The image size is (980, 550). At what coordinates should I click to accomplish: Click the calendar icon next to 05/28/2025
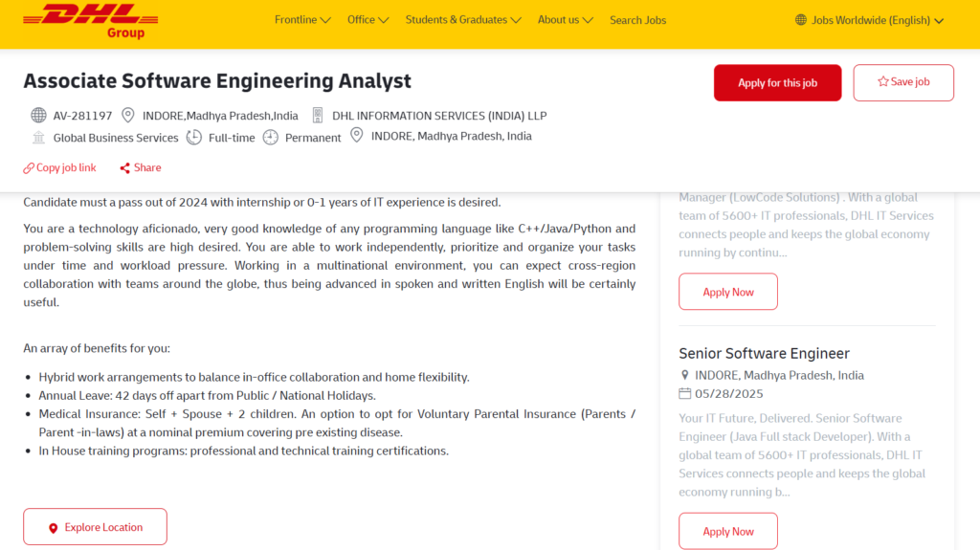[685, 394]
